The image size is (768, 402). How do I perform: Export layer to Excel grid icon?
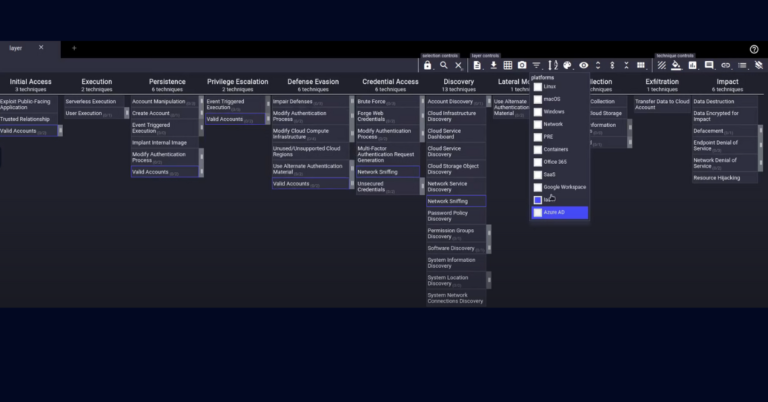508,65
